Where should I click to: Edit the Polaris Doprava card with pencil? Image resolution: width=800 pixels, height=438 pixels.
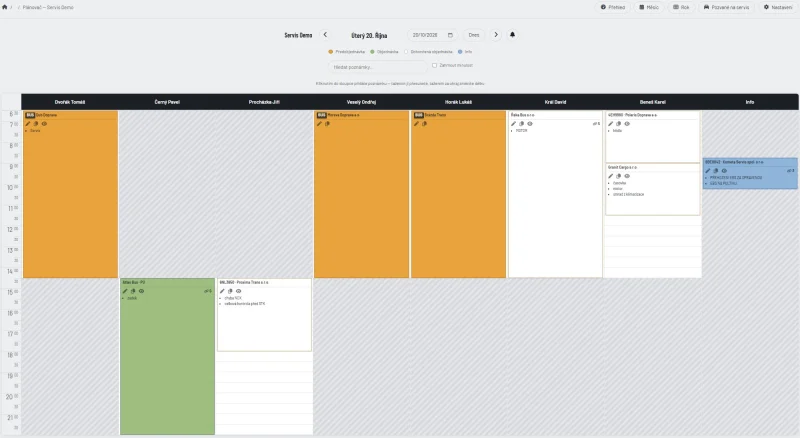coord(610,124)
